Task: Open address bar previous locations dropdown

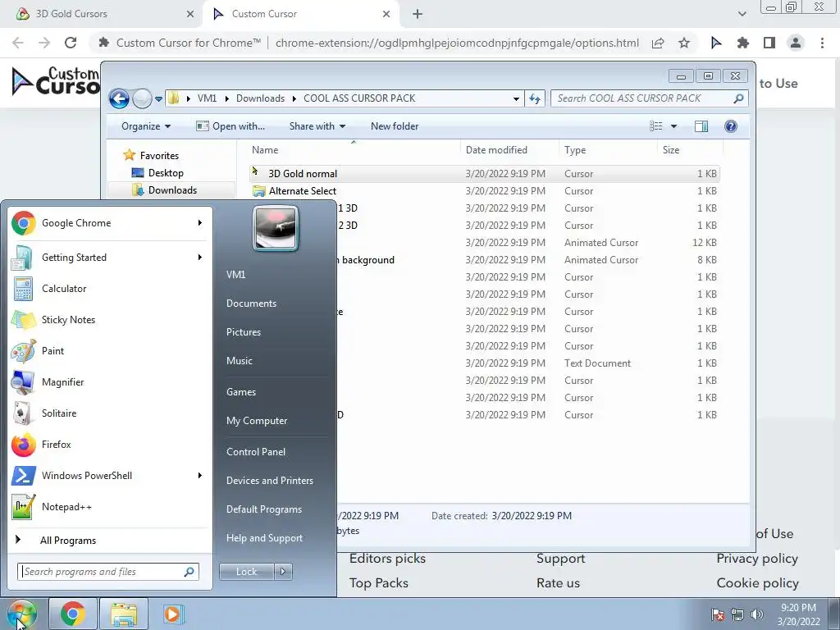Action: point(516,98)
